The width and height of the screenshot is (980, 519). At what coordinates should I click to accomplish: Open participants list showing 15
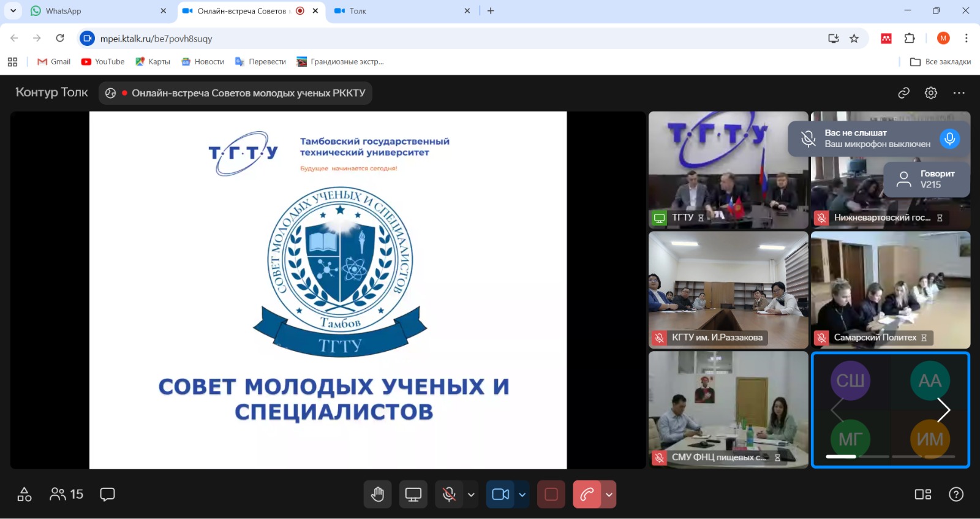66,494
